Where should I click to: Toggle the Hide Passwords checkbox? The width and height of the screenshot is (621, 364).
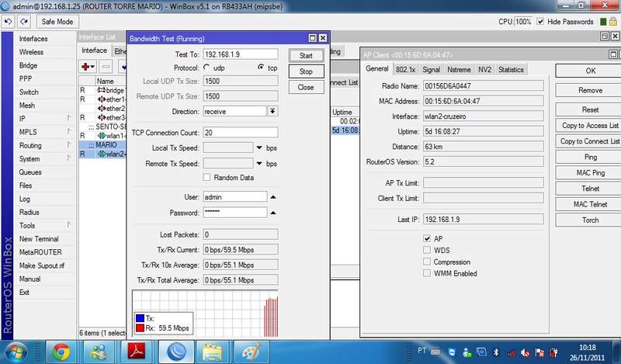tap(540, 22)
